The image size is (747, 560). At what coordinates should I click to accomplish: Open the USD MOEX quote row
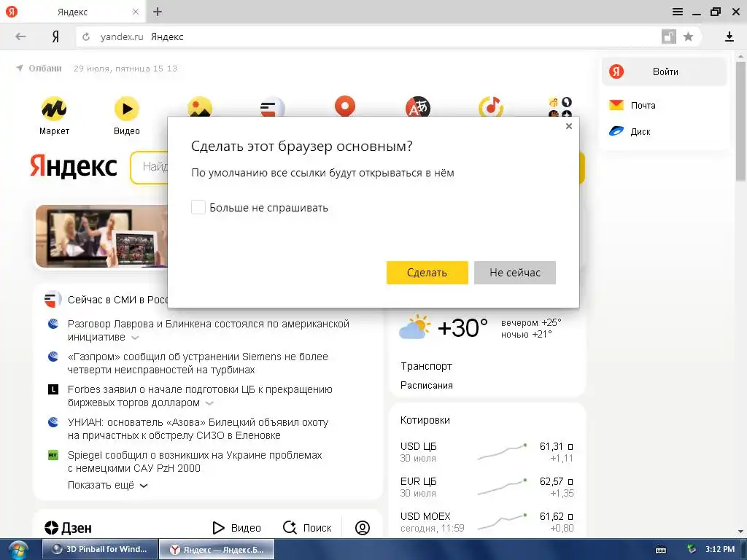click(487, 522)
